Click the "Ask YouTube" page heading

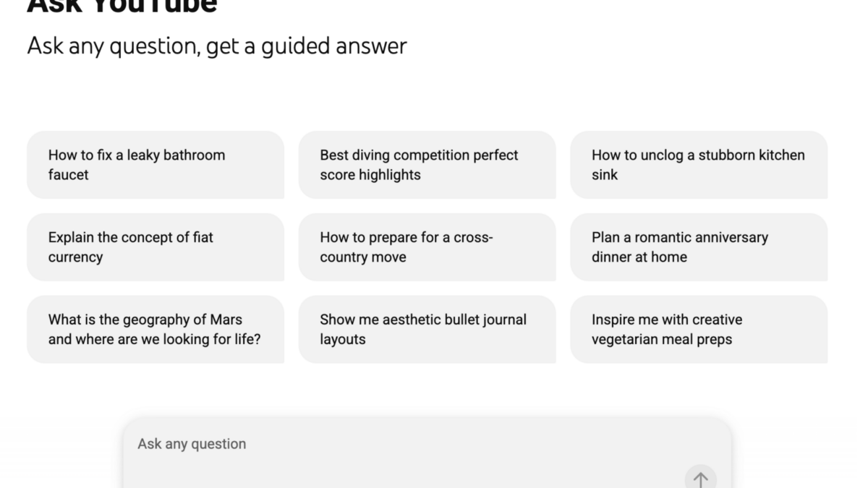tap(122, 6)
